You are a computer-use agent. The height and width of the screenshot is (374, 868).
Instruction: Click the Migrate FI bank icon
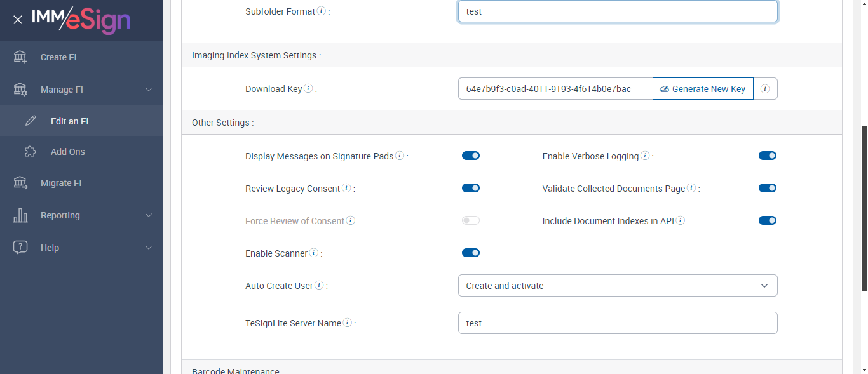(x=20, y=183)
